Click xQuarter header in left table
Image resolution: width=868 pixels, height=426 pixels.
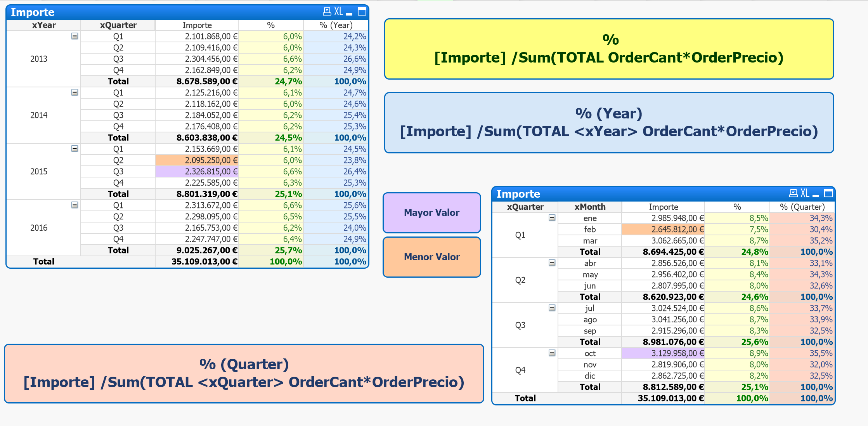tap(118, 25)
